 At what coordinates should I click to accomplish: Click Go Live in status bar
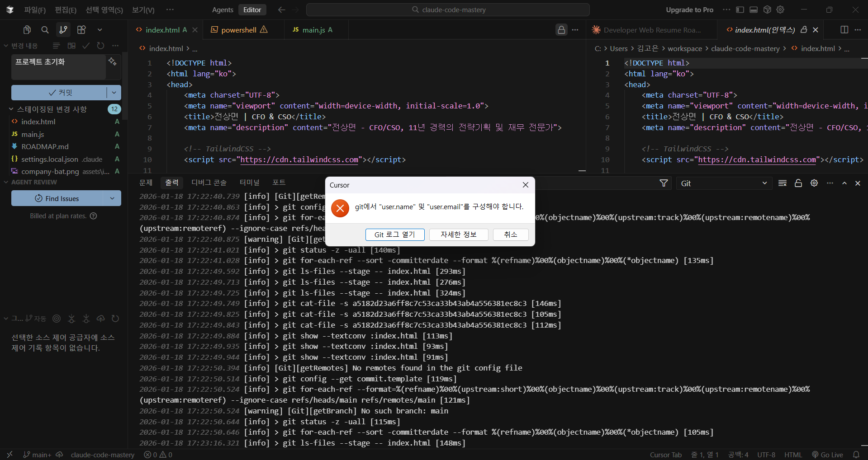[x=827, y=455]
